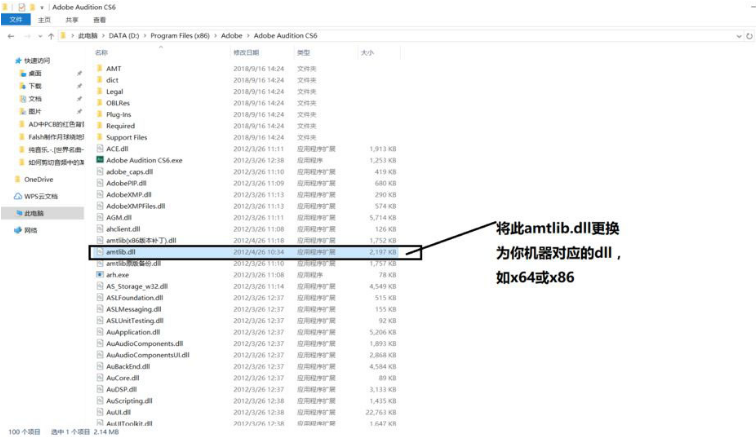Click the AuDSP.dll file name
756x437 pixels.
point(122,390)
